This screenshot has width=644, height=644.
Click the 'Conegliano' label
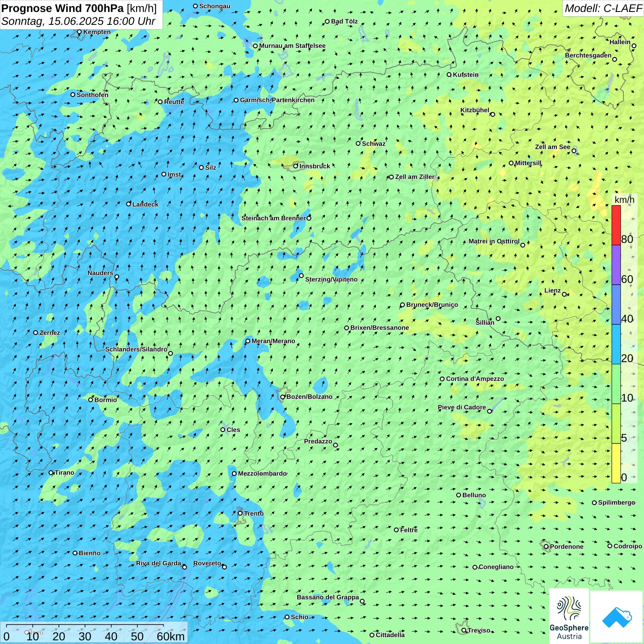click(x=496, y=567)
